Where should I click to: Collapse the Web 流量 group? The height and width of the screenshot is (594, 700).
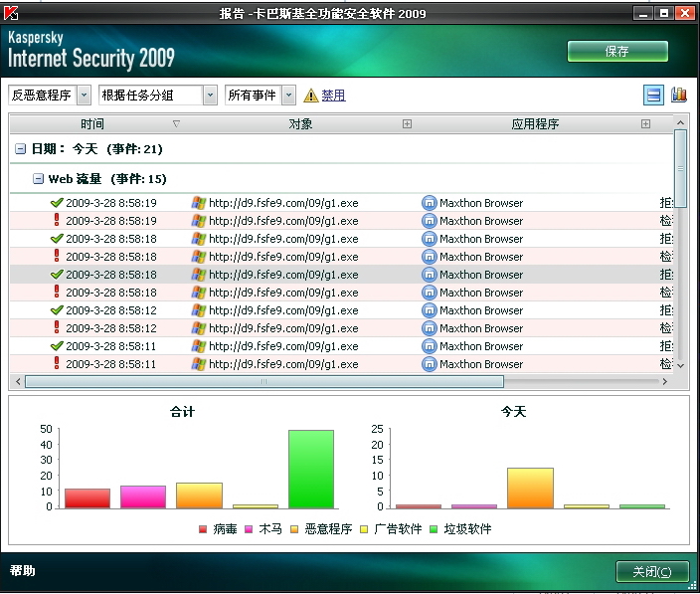click(39, 179)
